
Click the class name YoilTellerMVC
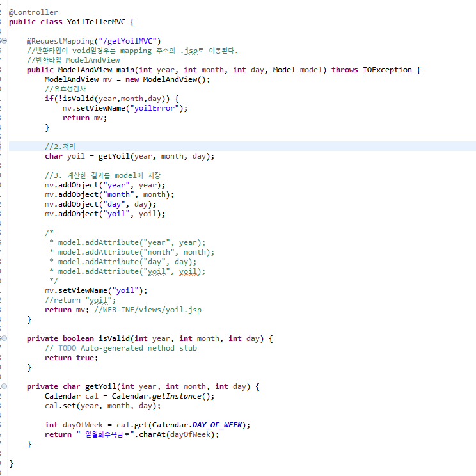click(x=96, y=22)
